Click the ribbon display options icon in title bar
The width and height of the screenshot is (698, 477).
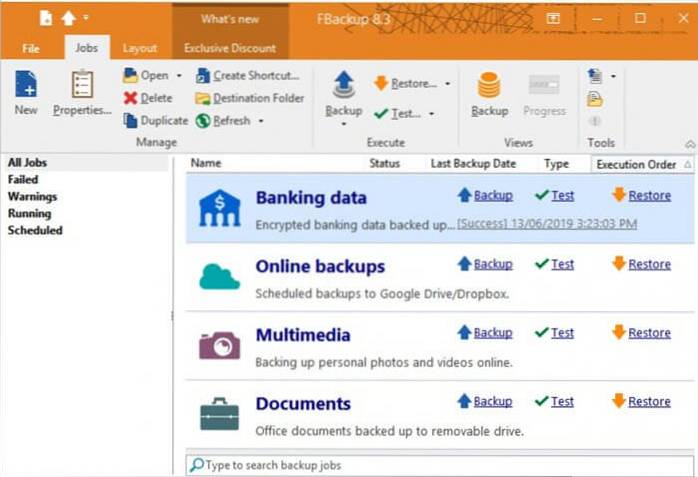click(x=553, y=18)
